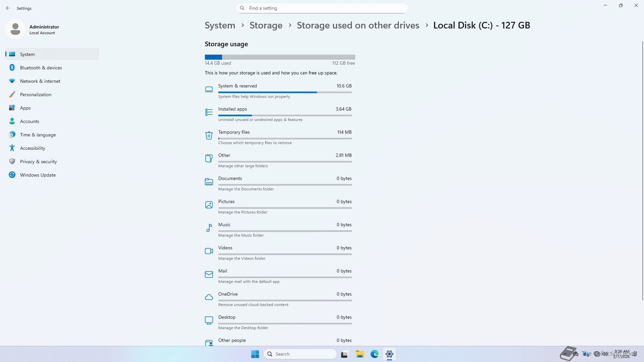644x362 pixels.
Task: Click System & reserved usage bar
Action: pyautogui.click(x=284, y=92)
